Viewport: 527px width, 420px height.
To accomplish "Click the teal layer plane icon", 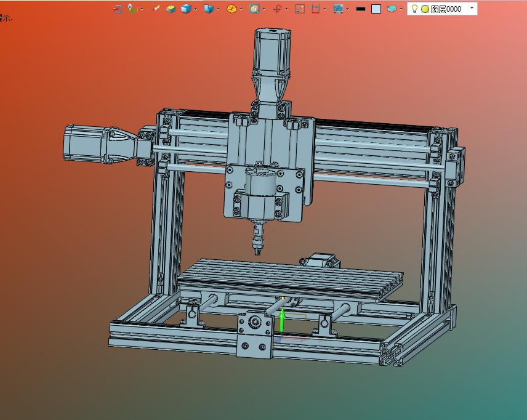I will pyautogui.click(x=392, y=9).
